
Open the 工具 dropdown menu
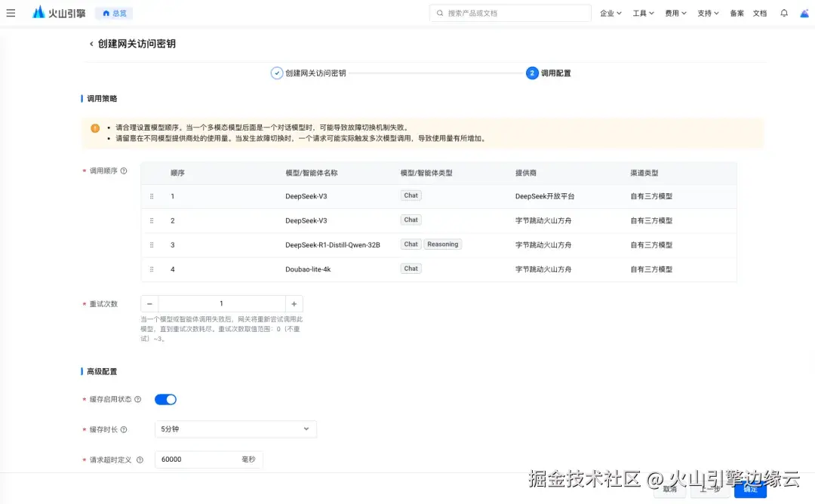tap(642, 12)
